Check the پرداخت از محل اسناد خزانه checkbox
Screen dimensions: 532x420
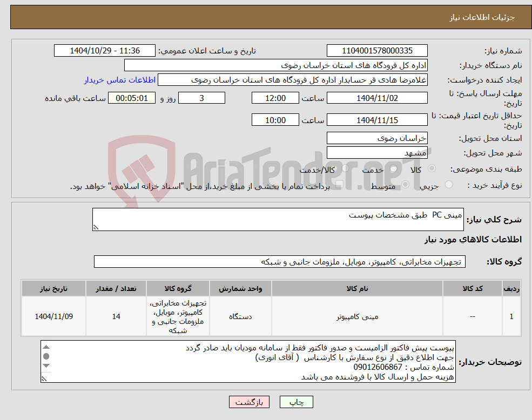click(x=339, y=184)
